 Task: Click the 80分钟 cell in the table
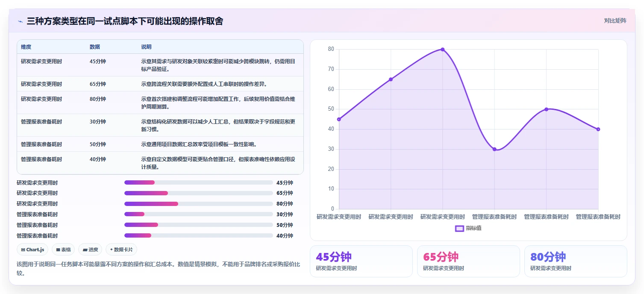[98, 99]
